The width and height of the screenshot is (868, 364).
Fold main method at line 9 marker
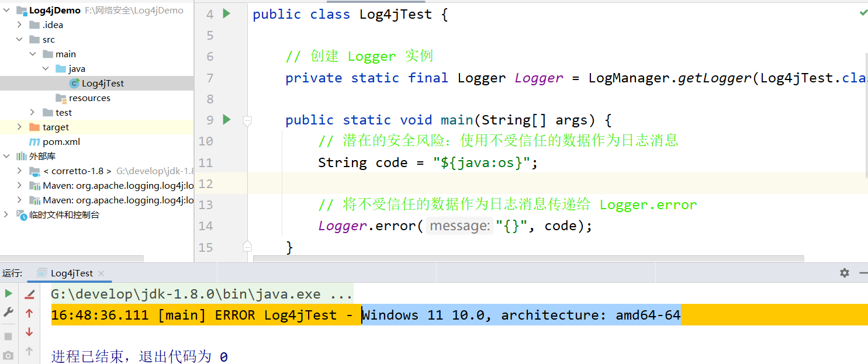coord(247,121)
